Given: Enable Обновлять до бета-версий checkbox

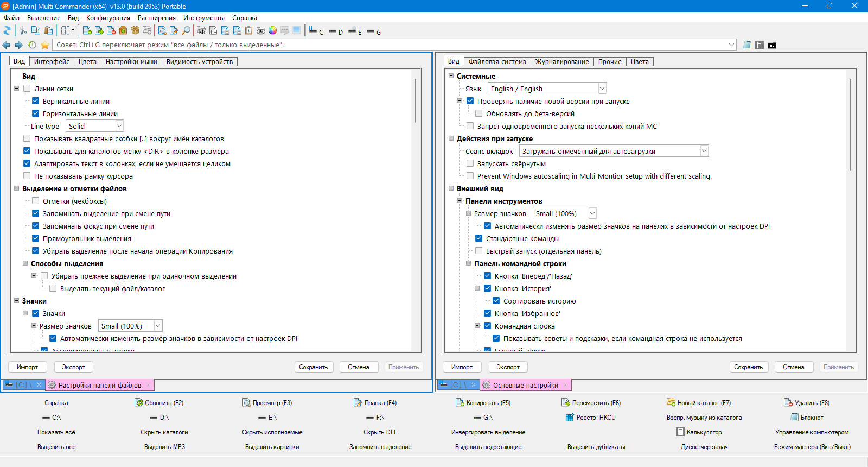Looking at the screenshot, I should [478, 113].
